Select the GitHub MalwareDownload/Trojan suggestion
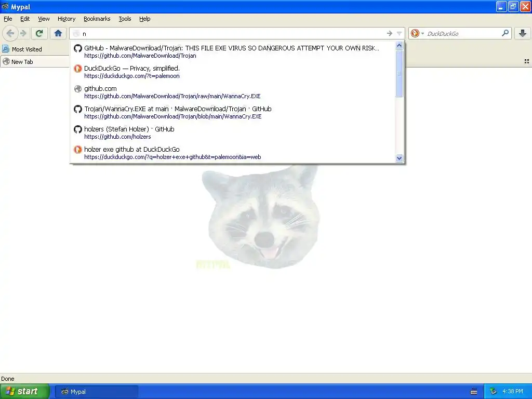This screenshot has height=399, width=532. [233, 51]
